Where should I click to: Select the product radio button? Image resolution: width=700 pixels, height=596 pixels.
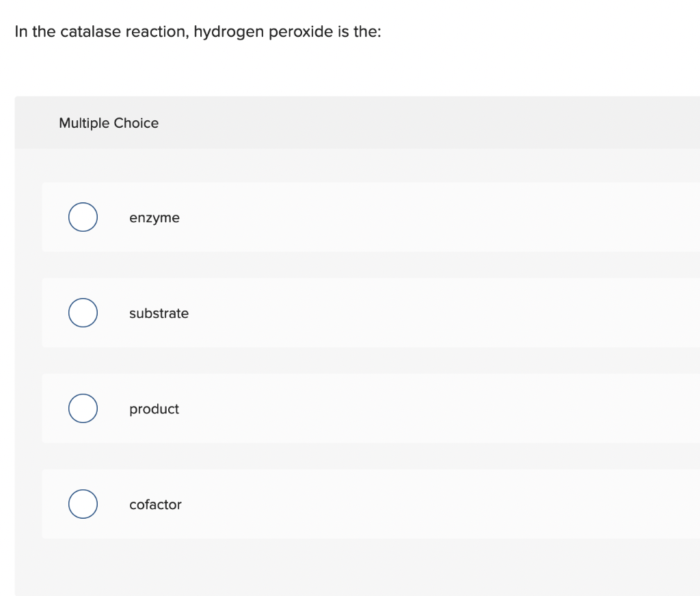click(83, 408)
